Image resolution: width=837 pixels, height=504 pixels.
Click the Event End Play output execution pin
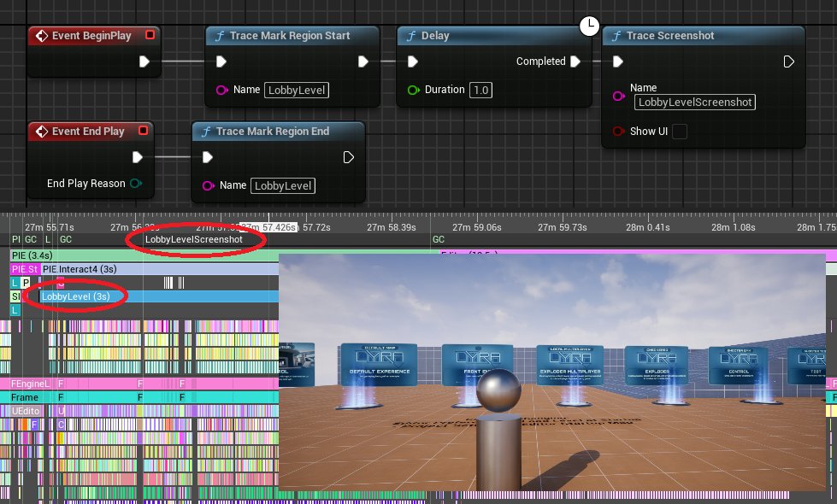pos(137,157)
